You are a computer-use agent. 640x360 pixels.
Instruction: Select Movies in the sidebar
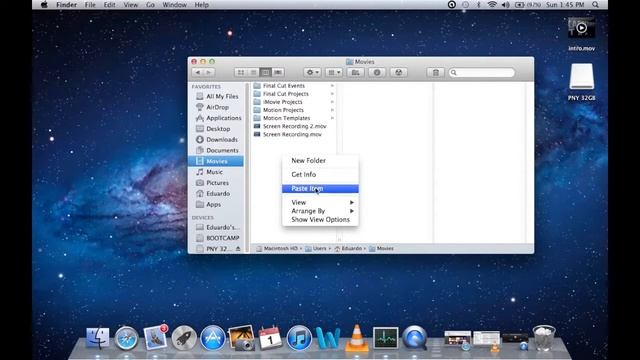(x=216, y=161)
